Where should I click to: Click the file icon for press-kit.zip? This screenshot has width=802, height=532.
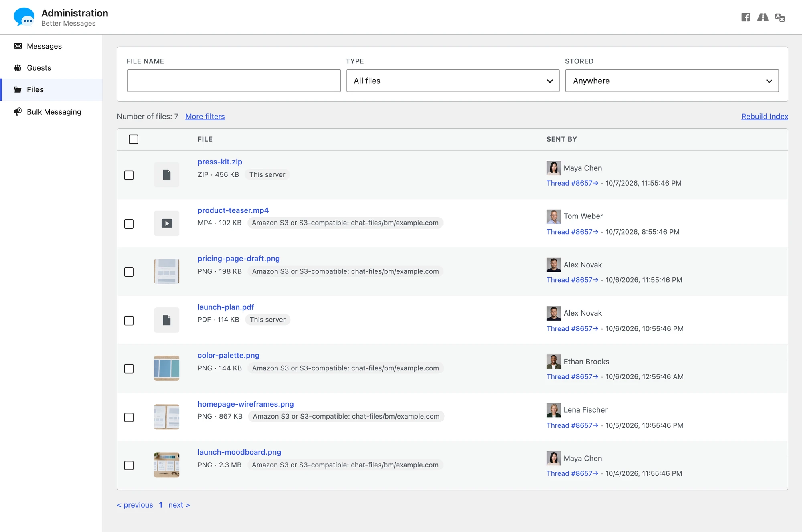pos(166,175)
